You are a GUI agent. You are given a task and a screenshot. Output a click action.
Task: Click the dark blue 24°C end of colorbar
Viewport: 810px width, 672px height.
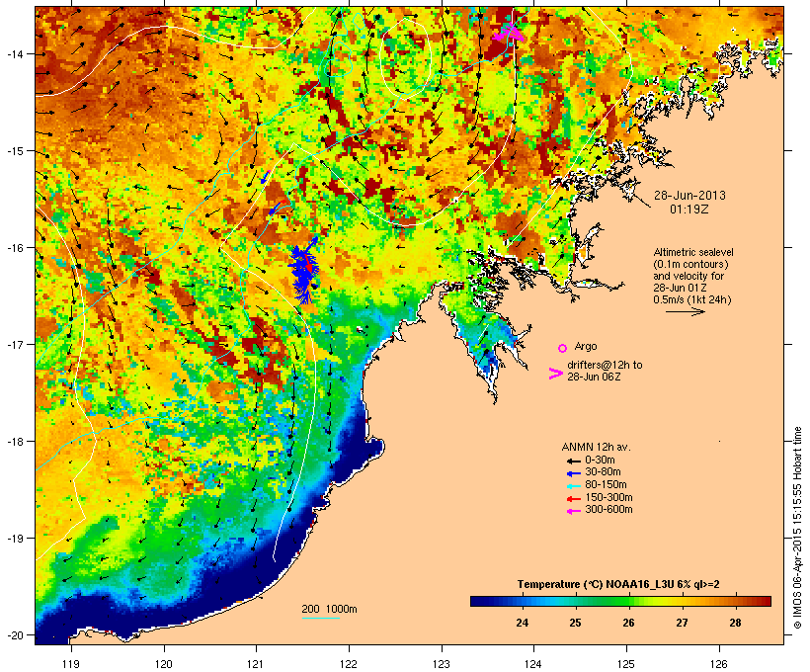click(478, 601)
